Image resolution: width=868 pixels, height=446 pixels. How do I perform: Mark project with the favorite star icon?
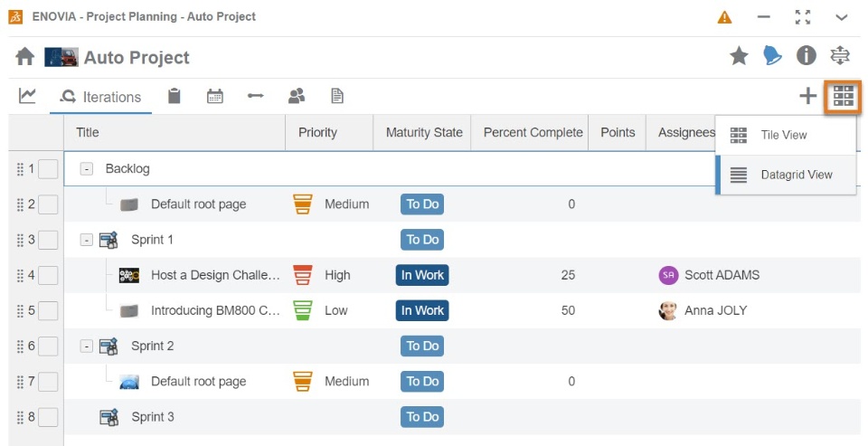point(739,56)
